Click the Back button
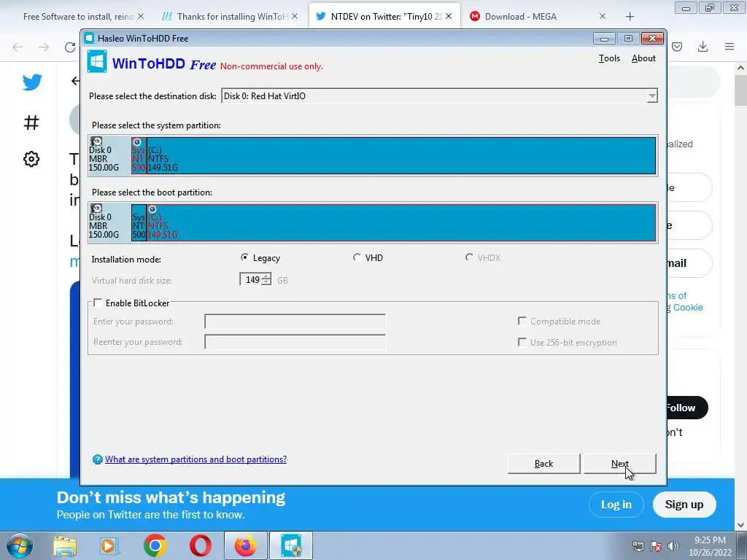This screenshot has width=747, height=560. point(543,464)
